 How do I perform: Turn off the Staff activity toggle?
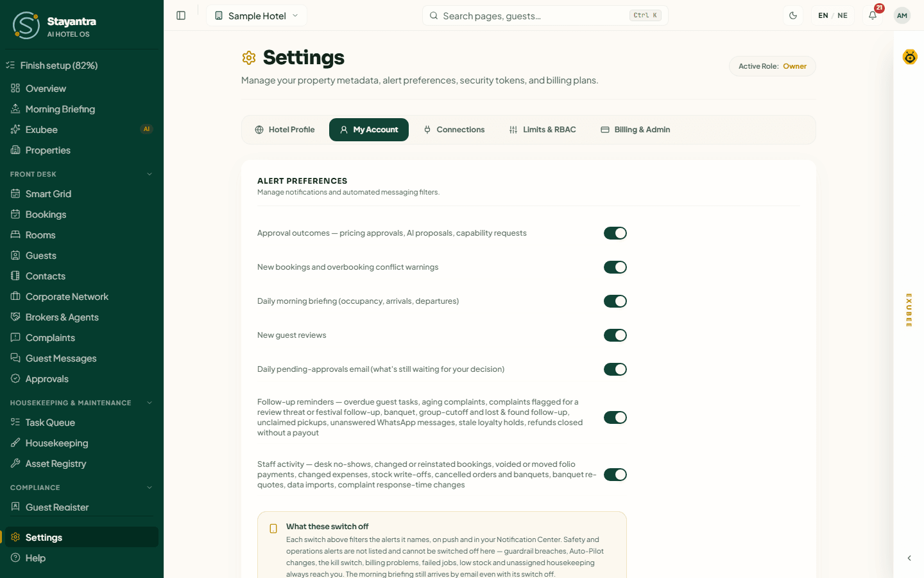coord(615,475)
